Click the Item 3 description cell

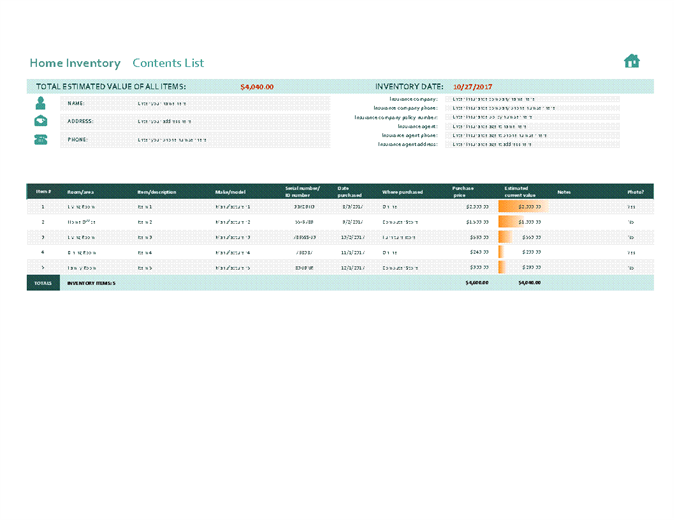145,238
